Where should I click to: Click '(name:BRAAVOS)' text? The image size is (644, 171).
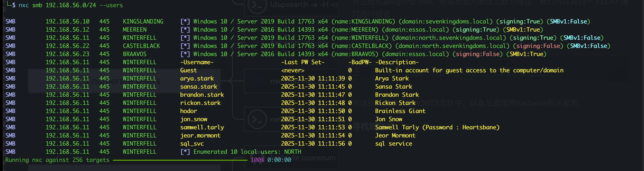click(355, 54)
